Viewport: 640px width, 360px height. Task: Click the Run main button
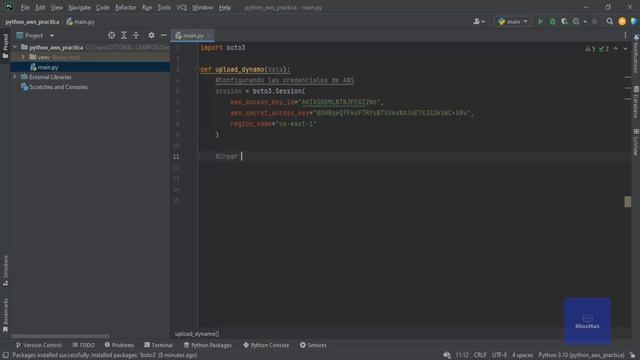[x=540, y=21]
